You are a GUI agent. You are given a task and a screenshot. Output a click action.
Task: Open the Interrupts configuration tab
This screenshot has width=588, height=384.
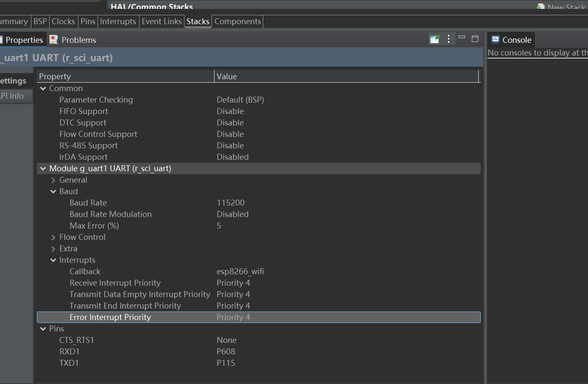tap(118, 22)
